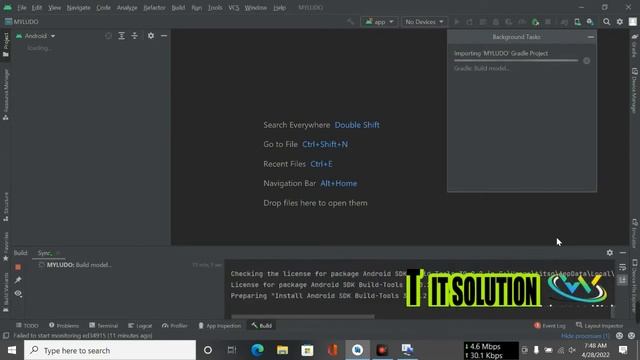Open the VCS menu
640x360 pixels.
pyautogui.click(x=233, y=7)
